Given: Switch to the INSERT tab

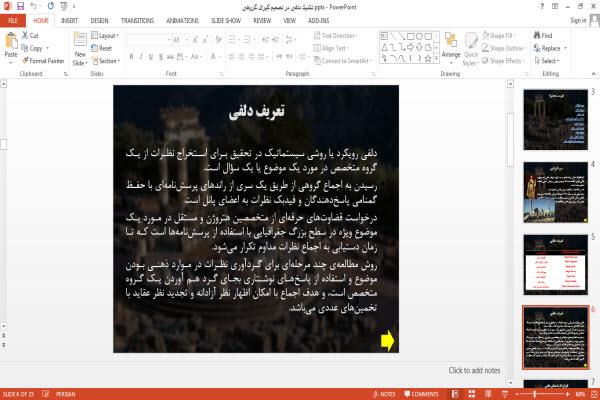Looking at the screenshot, I should [69, 21].
